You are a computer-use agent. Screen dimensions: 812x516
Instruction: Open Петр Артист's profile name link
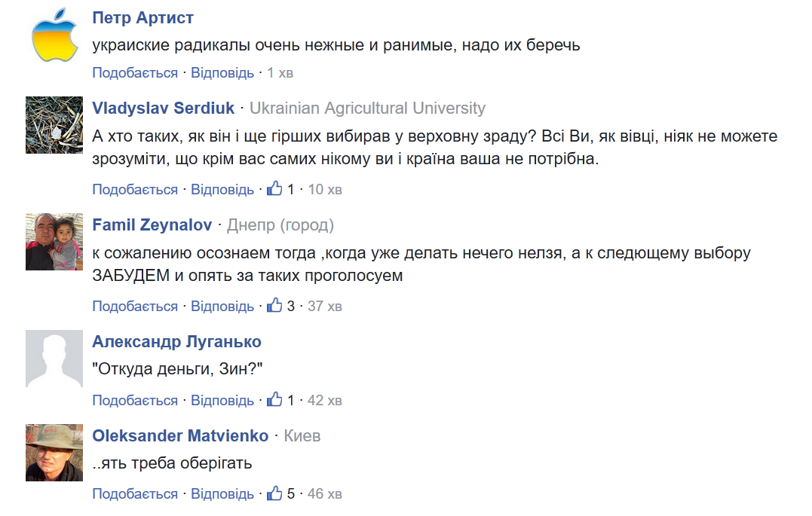pyautogui.click(x=142, y=18)
